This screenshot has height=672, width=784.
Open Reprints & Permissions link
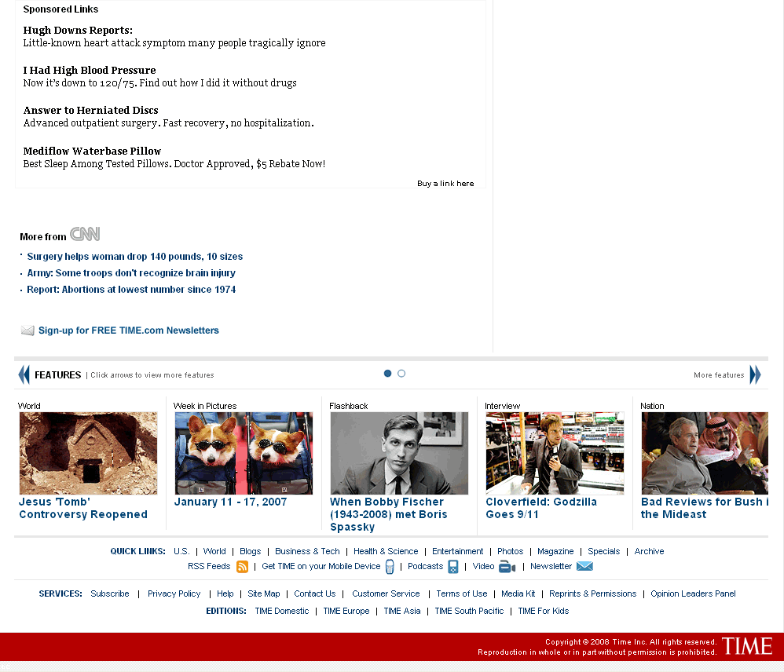tap(592, 593)
